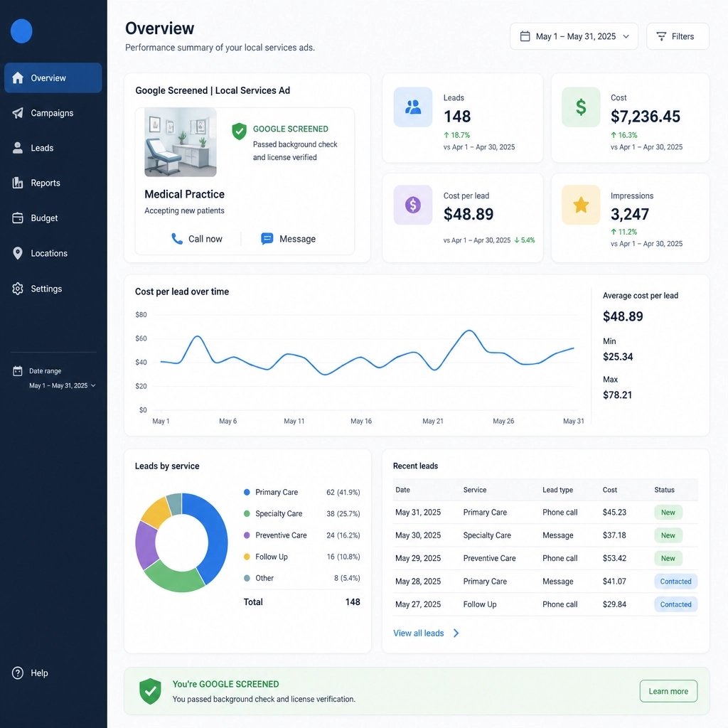Open the Overview menu item
The height and width of the screenshot is (728, 728).
[x=53, y=77]
